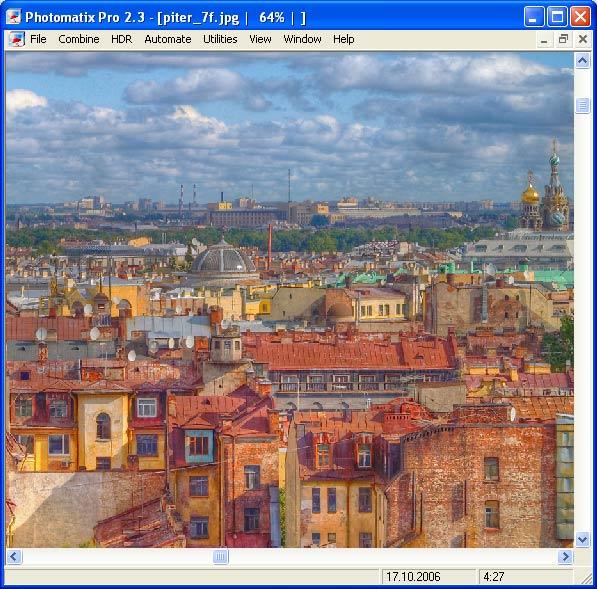
Task: Click the horizontal scrollbar thumb
Action: coord(220,557)
